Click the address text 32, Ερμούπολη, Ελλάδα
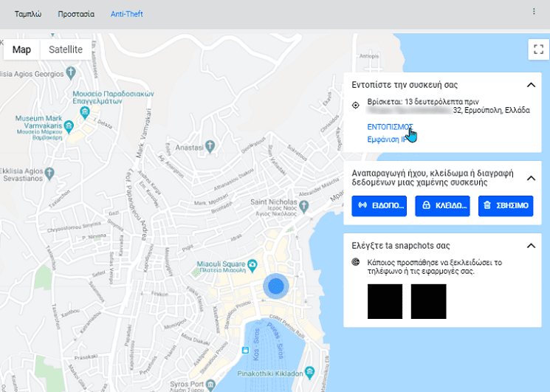Image resolution: width=550 pixels, height=392 pixels. (491, 111)
